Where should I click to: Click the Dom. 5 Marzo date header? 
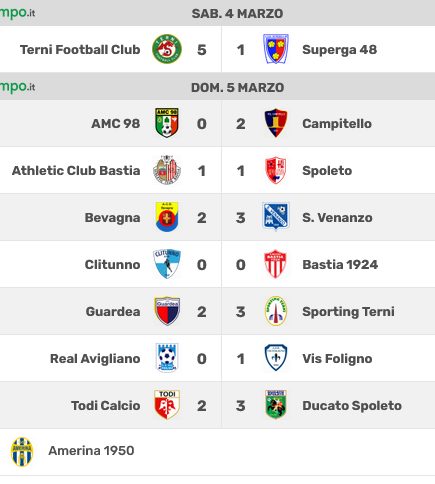click(237, 87)
